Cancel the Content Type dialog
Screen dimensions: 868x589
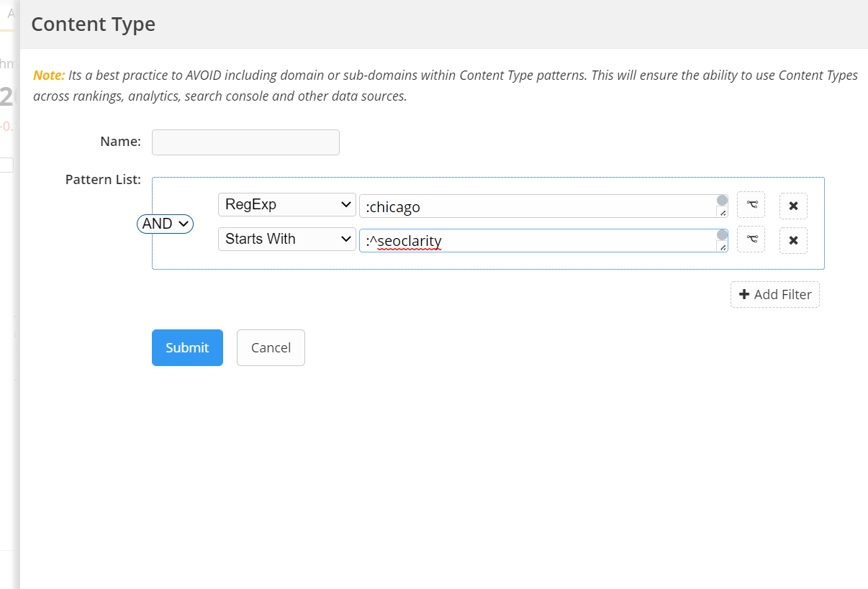[x=271, y=347]
